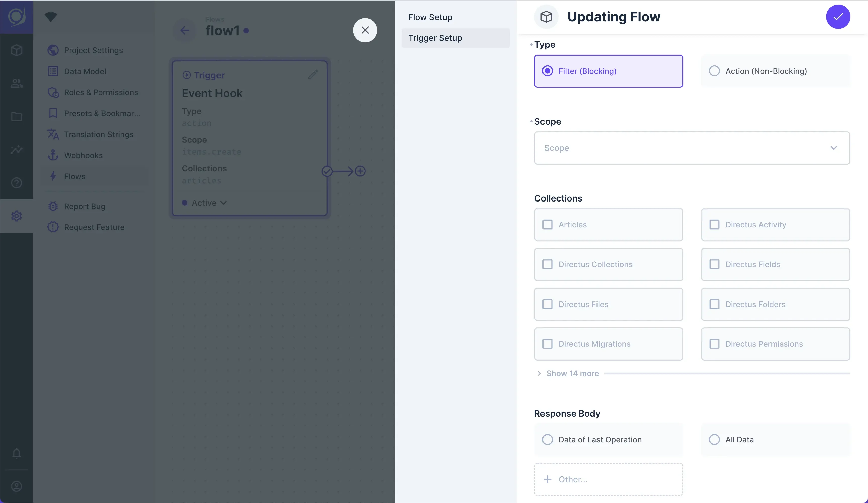
Task: Close the drawer with the X button
Action: tap(365, 30)
